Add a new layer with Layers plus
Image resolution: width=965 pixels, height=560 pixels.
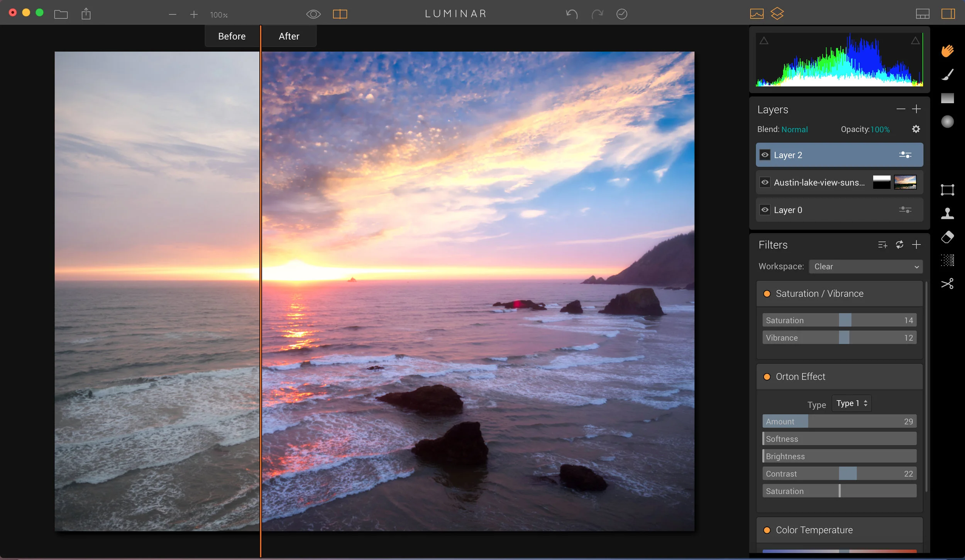tap(916, 109)
